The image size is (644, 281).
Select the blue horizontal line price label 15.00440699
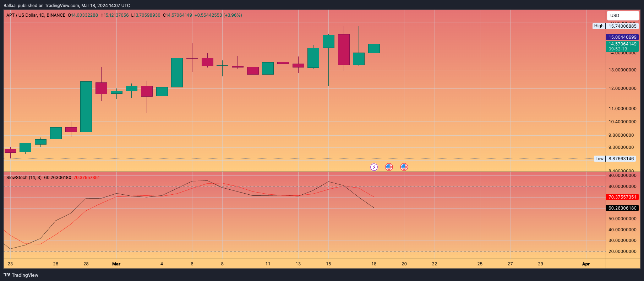click(x=622, y=37)
